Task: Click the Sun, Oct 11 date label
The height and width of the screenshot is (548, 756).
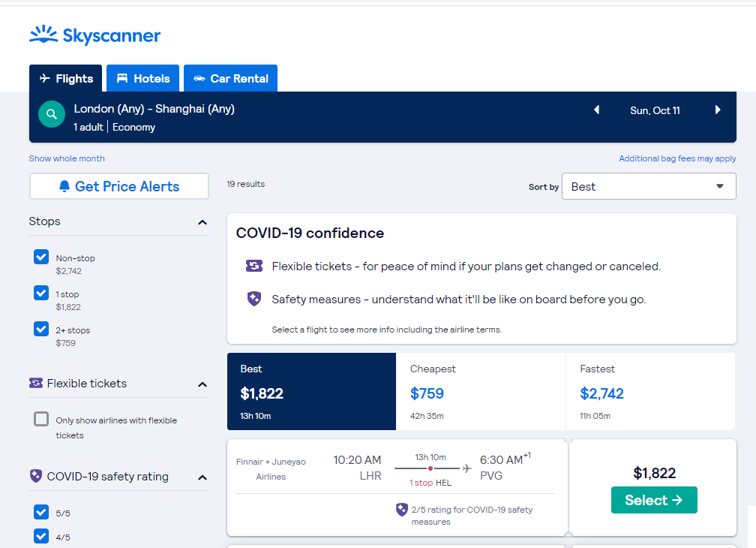Action: (655, 110)
